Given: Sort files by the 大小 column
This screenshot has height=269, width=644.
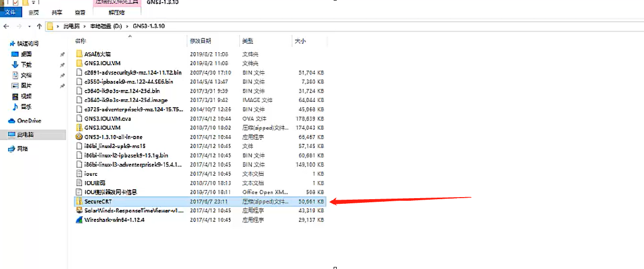Looking at the screenshot, I should tap(301, 41).
